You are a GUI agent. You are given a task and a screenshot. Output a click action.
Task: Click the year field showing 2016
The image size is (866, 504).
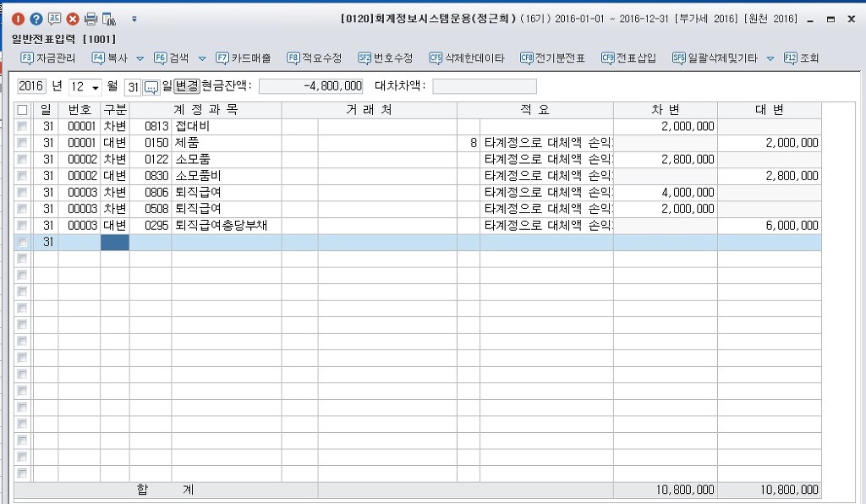31,86
